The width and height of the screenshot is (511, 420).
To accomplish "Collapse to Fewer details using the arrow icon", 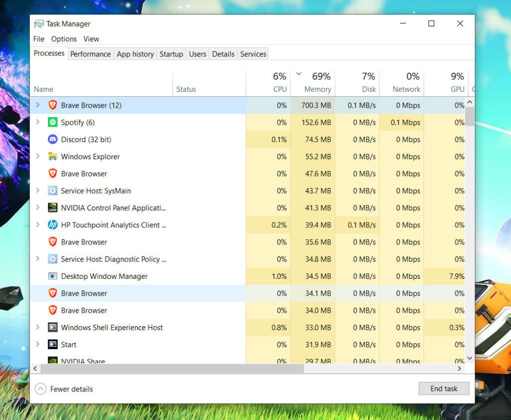I will pos(40,389).
